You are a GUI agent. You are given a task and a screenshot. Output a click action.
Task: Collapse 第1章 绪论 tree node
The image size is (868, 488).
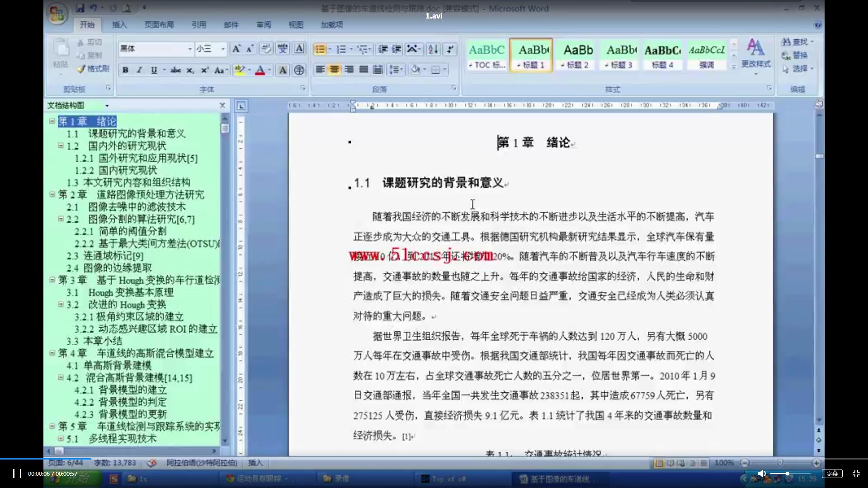52,121
